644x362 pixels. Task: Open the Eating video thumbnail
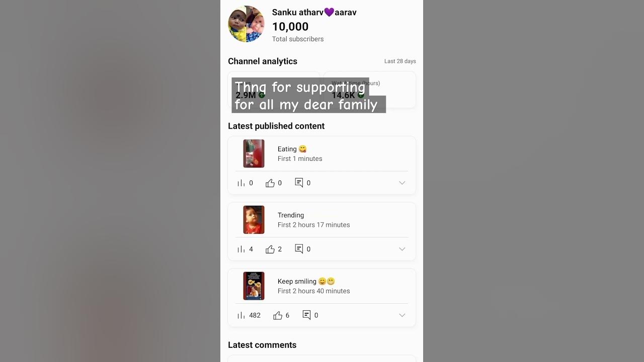[x=254, y=153]
